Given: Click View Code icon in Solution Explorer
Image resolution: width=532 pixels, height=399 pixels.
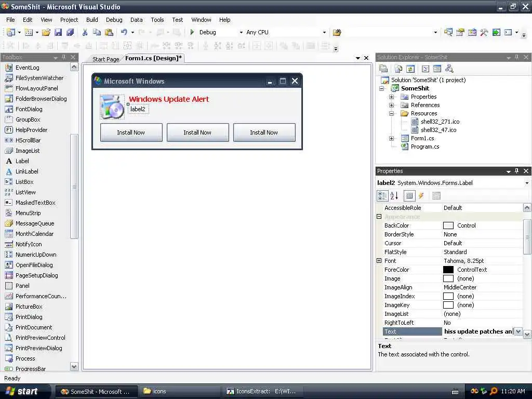Looking at the screenshot, I should pyautogui.click(x=425, y=69).
